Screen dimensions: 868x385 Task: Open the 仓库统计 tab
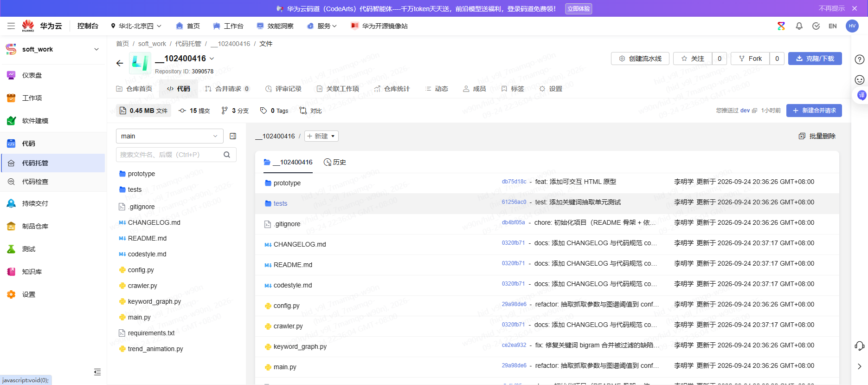point(392,89)
